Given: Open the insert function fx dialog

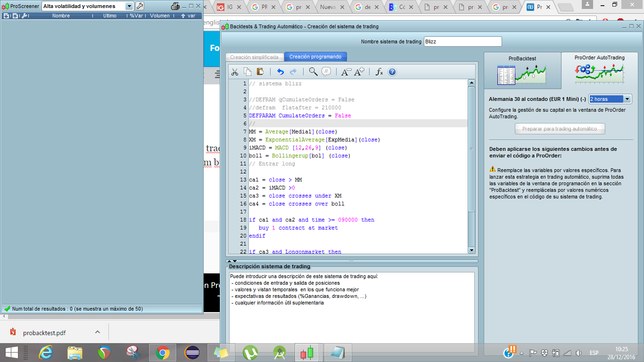Looking at the screenshot, I should coord(378,72).
